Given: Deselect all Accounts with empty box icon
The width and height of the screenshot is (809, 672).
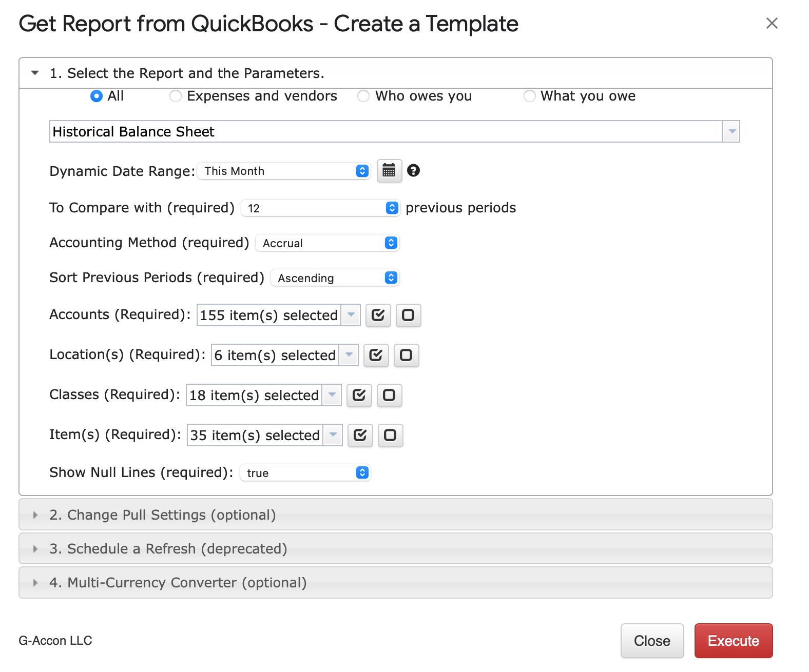Looking at the screenshot, I should [x=408, y=315].
